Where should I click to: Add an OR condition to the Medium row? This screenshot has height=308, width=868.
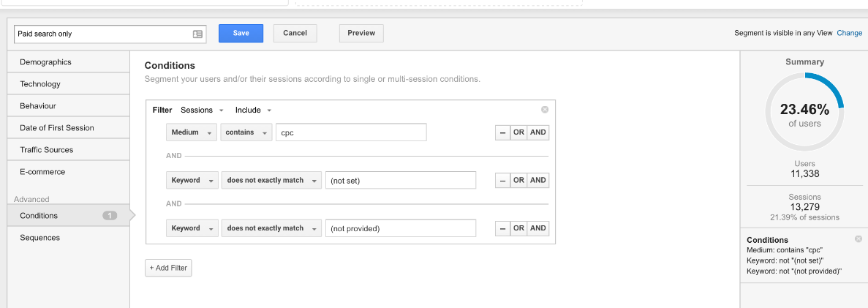tap(518, 132)
